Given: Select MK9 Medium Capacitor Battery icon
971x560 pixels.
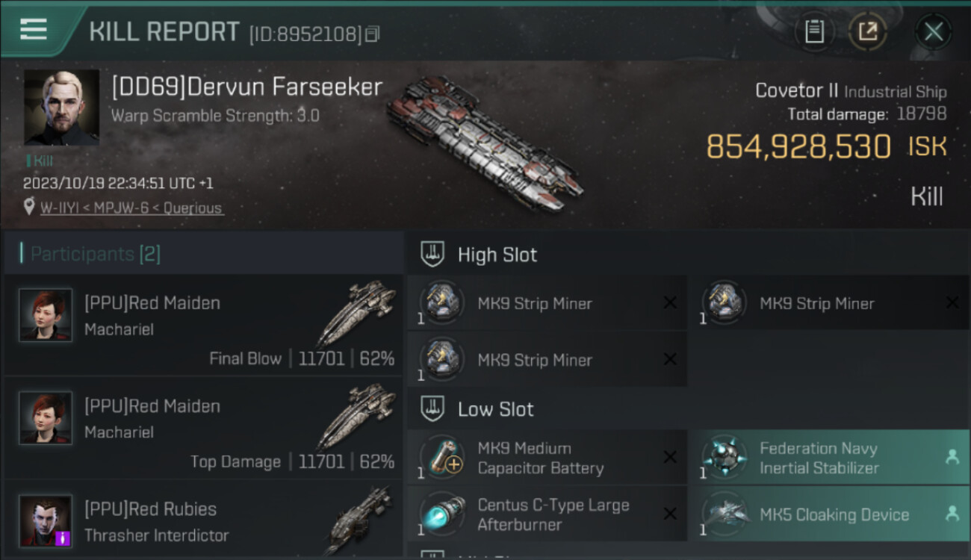Looking at the screenshot, I should (x=443, y=457).
